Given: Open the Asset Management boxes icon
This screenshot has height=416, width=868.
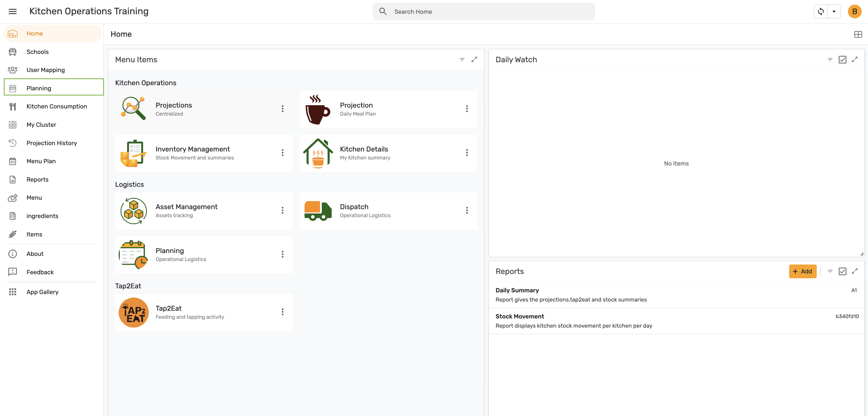Looking at the screenshot, I should click(134, 211).
